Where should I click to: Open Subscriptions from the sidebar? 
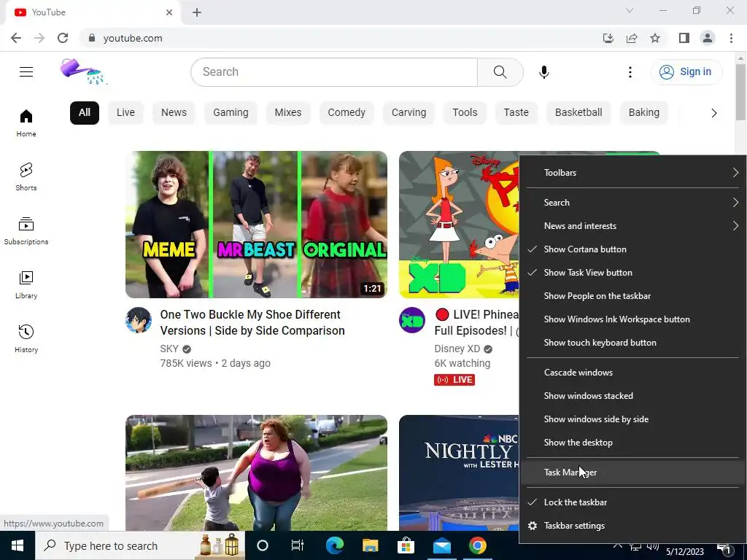[26, 231]
